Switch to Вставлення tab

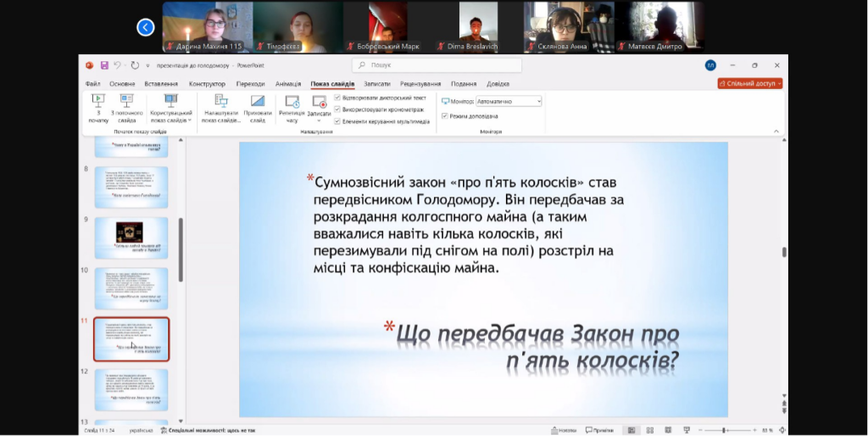pyautogui.click(x=161, y=84)
